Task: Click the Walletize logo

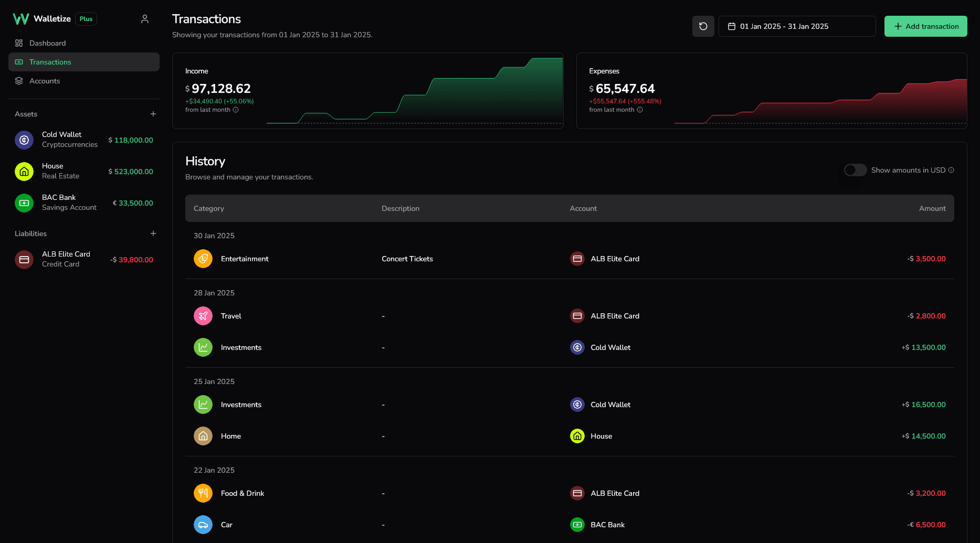Action: [x=42, y=19]
